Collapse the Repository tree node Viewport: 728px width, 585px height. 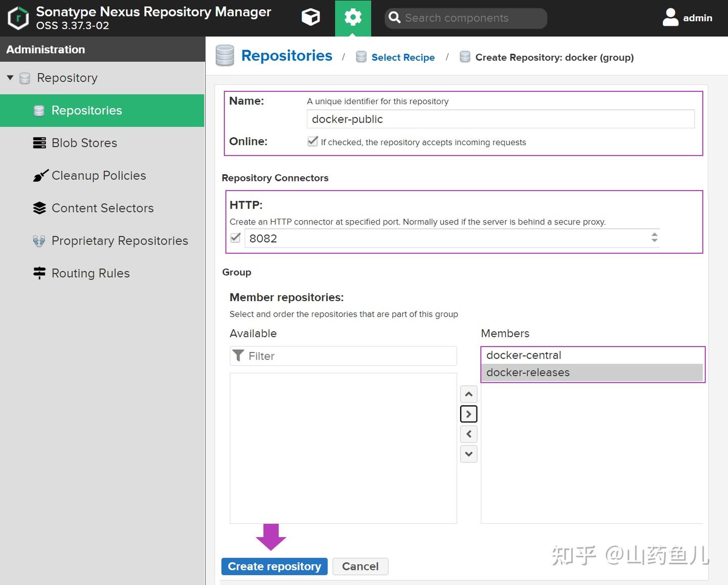10,78
